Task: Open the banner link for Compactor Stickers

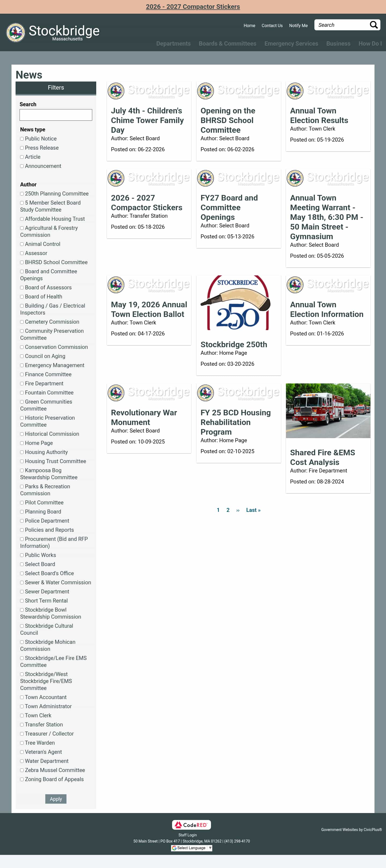Action: (193, 7)
